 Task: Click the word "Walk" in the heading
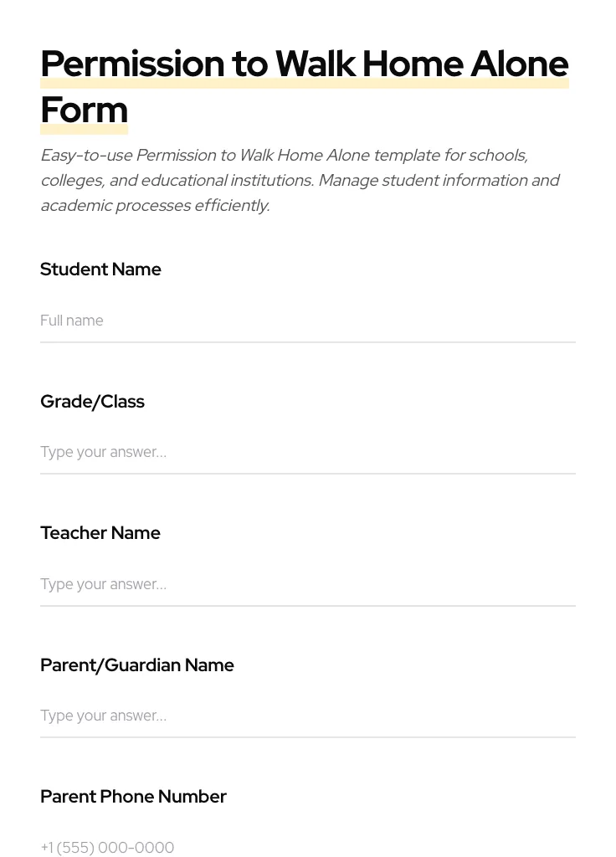coord(315,64)
